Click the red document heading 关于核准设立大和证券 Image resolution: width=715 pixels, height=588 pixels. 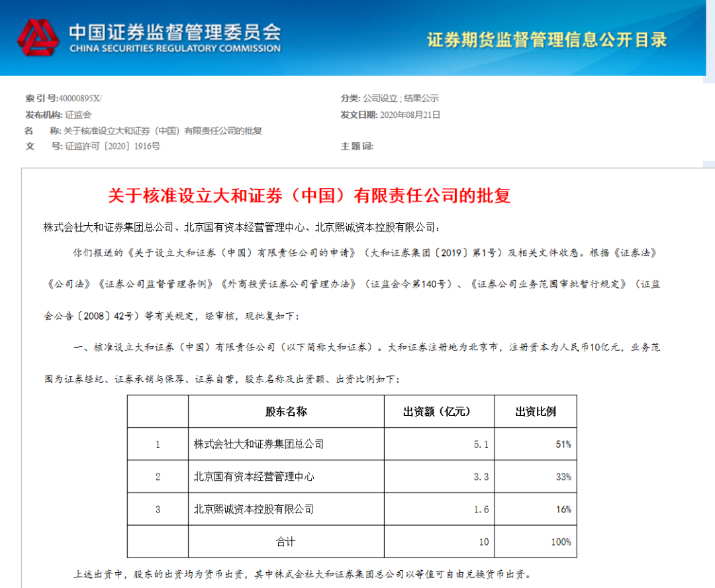click(309, 196)
